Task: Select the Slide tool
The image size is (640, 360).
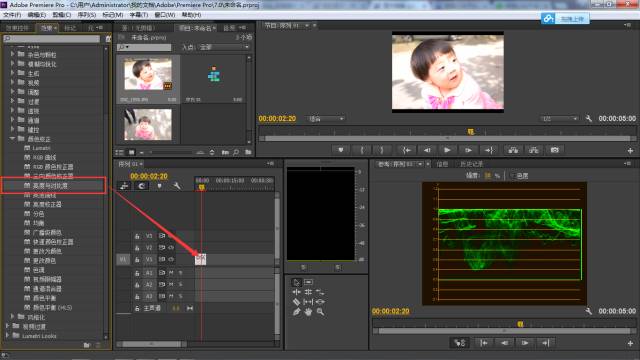Action: 320,302
